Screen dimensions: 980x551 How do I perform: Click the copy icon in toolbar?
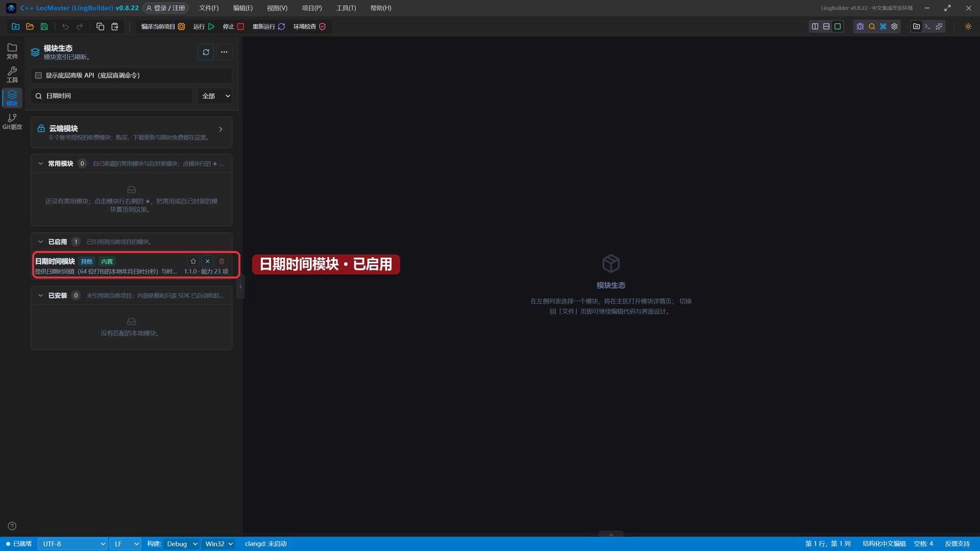tap(101, 27)
